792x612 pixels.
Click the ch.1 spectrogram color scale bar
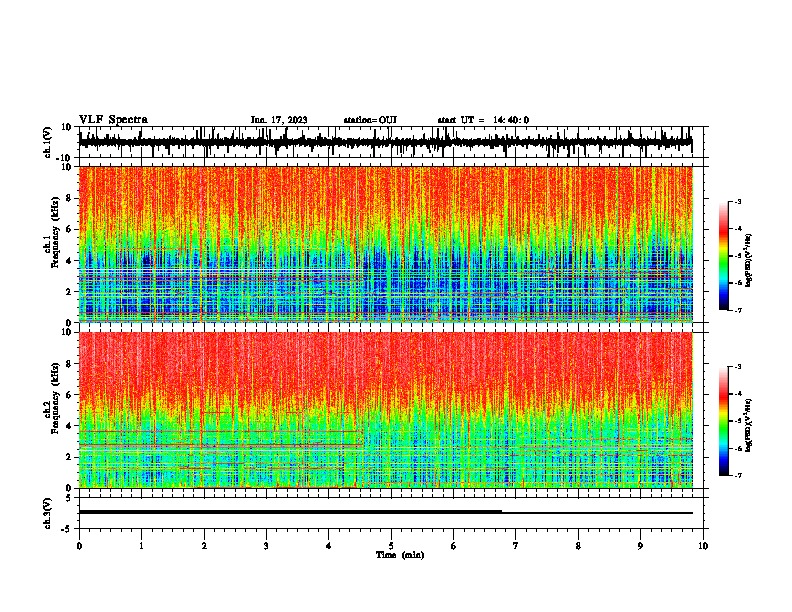click(x=724, y=255)
